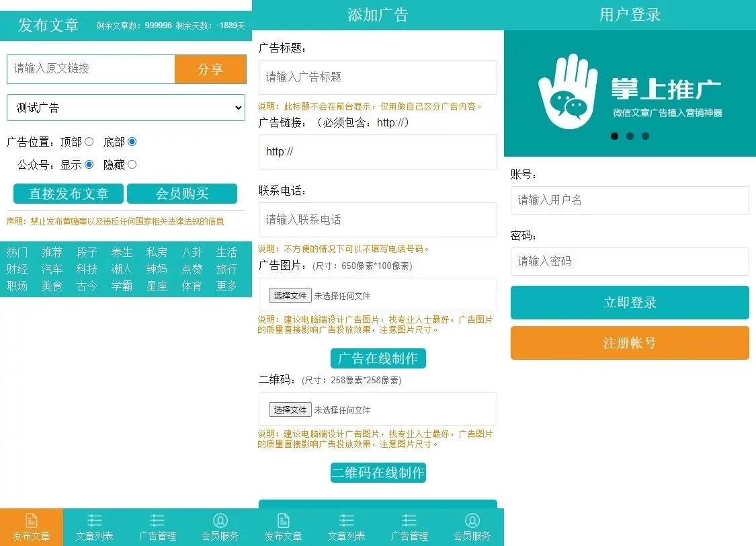Select 隐藏 public account radio button
Viewport: 756px width, 546px height.
tap(132, 165)
